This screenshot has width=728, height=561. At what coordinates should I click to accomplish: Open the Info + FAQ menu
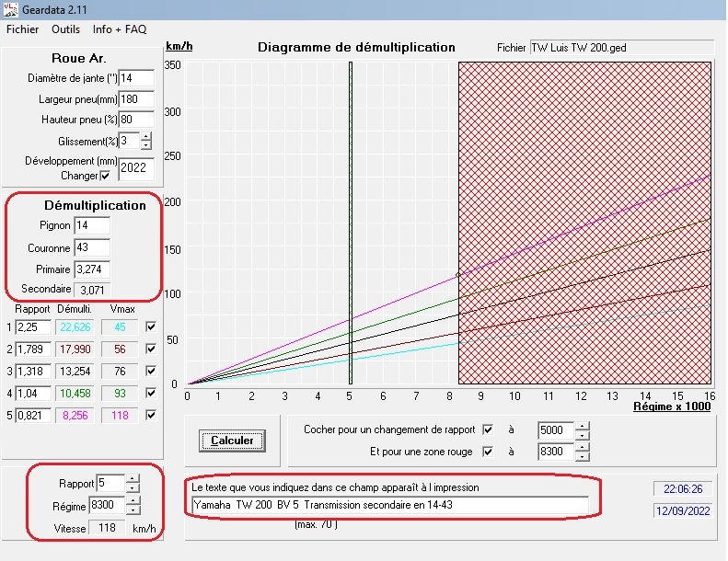coord(120,29)
